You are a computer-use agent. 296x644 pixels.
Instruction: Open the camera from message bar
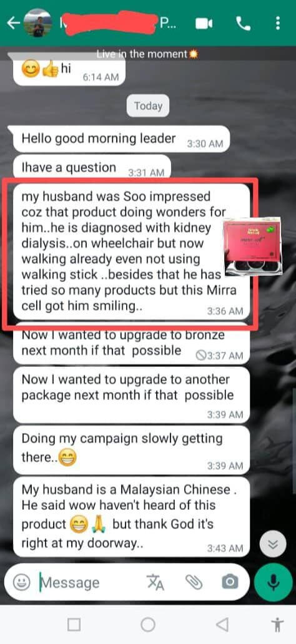click(x=230, y=582)
